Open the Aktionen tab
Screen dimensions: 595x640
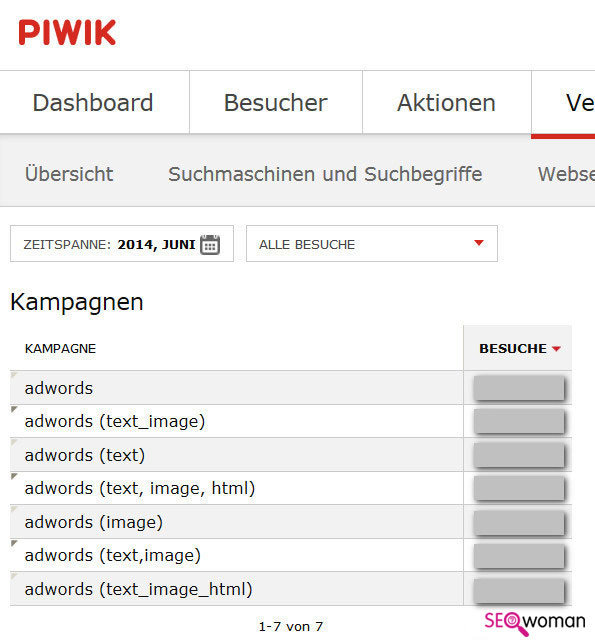click(446, 102)
